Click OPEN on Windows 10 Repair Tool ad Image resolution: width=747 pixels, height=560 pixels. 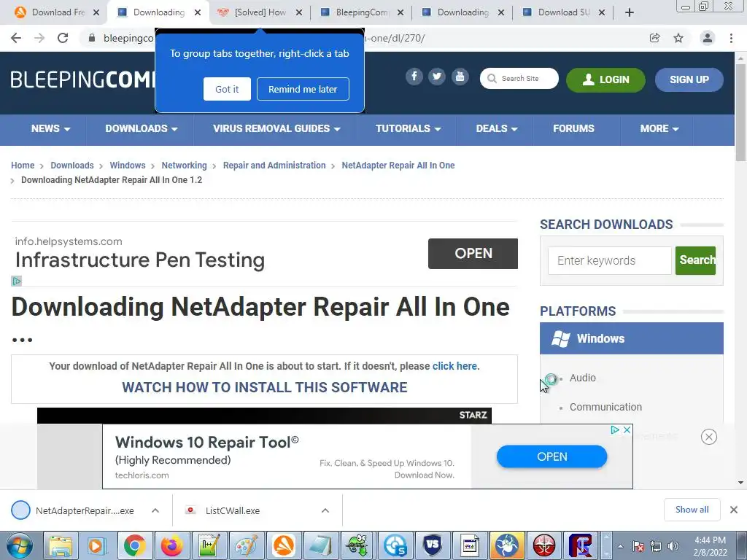point(551,456)
